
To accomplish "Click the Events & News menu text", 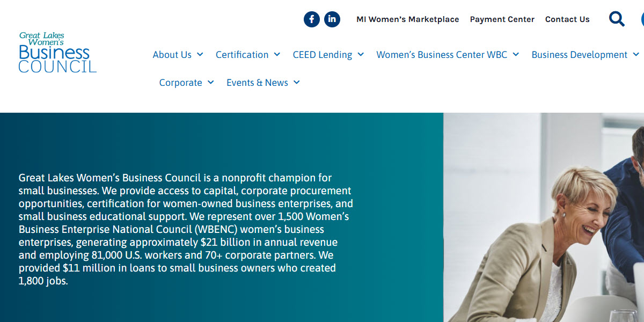I will (x=257, y=82).
